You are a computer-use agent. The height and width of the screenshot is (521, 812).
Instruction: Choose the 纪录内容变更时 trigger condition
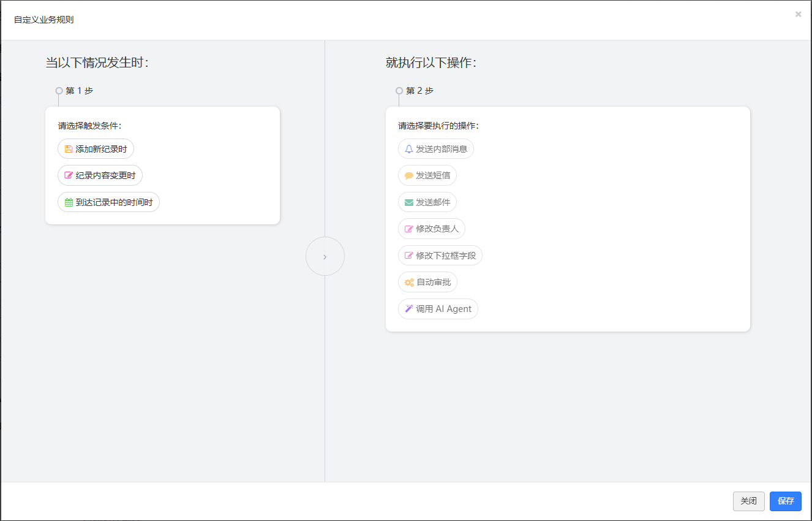click(x=100, y=176)
